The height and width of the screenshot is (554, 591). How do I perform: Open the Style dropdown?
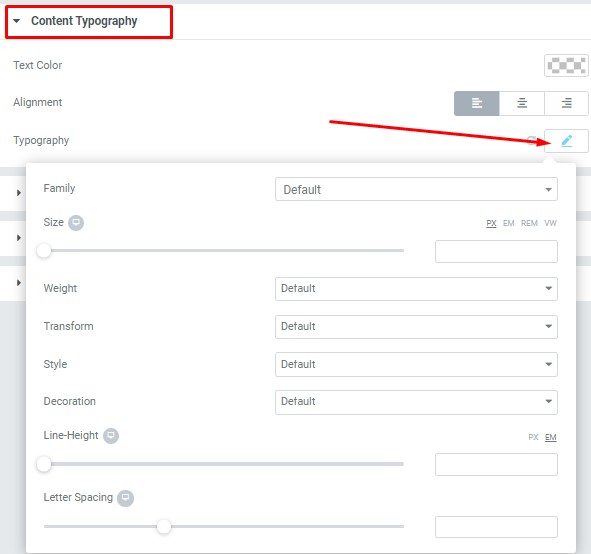pyautogui.click(x=416, y=364)
